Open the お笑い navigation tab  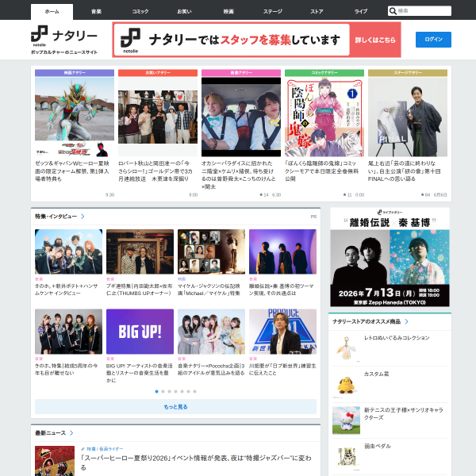[184, 12]
